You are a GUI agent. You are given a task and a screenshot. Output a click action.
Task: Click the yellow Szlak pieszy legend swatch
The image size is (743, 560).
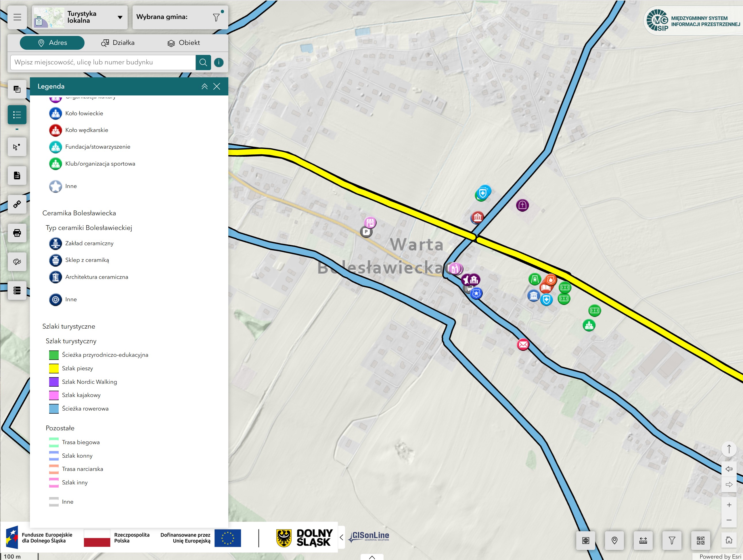point(54,368)
